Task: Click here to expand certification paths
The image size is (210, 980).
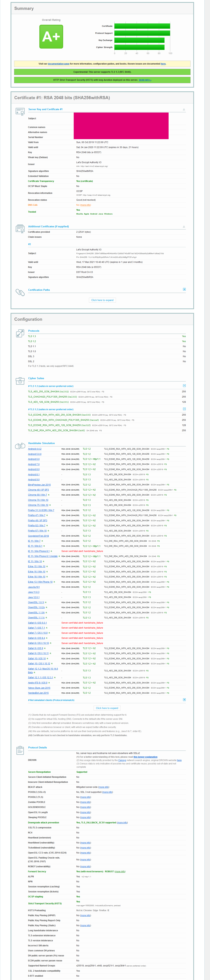Action: [x=102, y=300]
